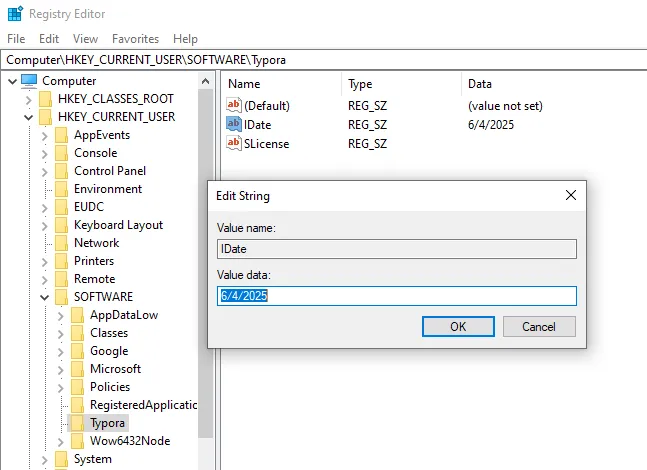Click the Computer icon in the tree
The image size is (647, 470).
29,81
